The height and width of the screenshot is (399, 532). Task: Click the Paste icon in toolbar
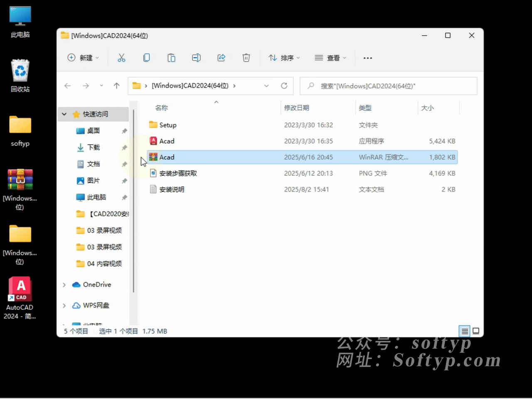pos(171,58)
